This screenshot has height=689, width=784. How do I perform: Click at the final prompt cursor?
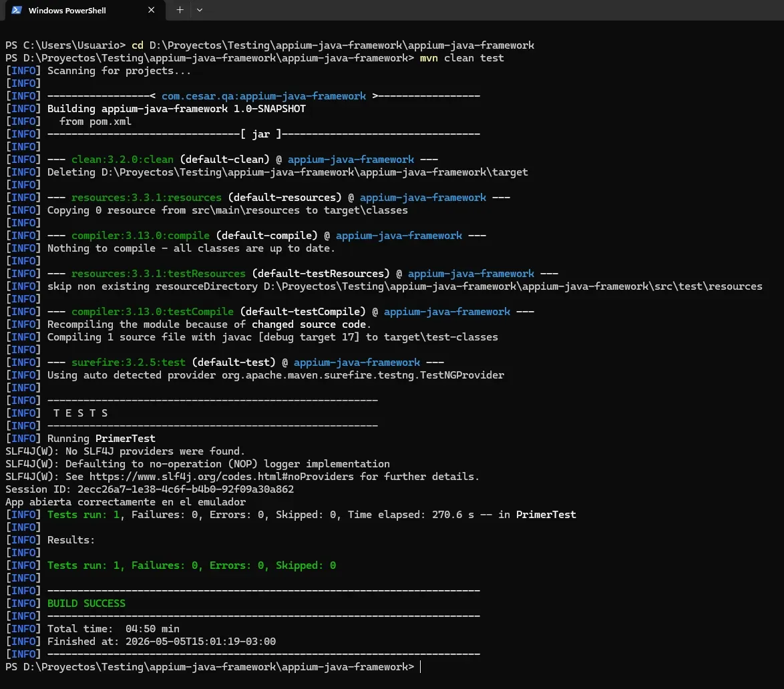[421, 667]
